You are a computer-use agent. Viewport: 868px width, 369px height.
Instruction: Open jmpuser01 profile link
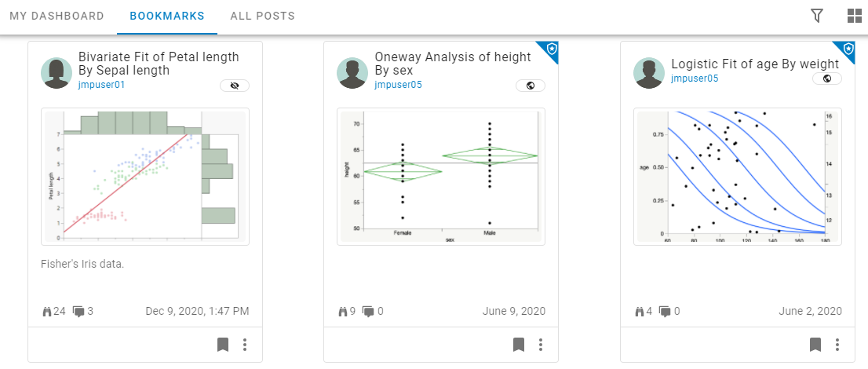pyautogui.click(x=102, y=85)
